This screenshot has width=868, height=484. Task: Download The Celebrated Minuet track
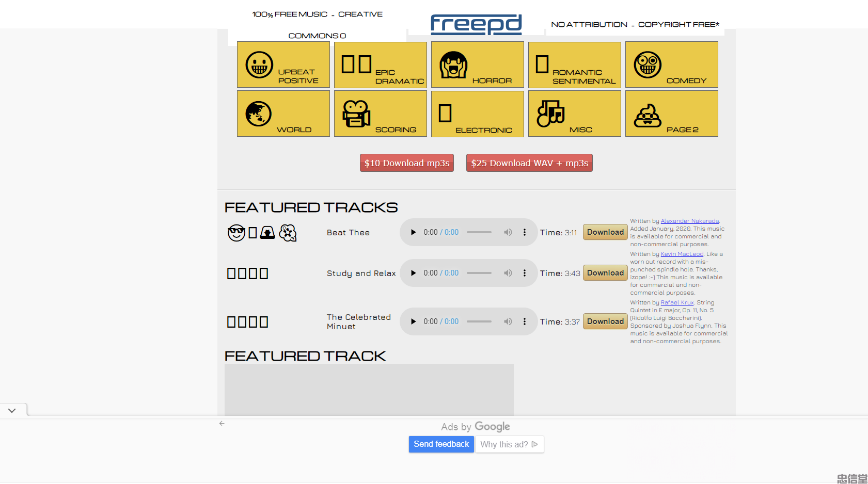click(605, 321)
